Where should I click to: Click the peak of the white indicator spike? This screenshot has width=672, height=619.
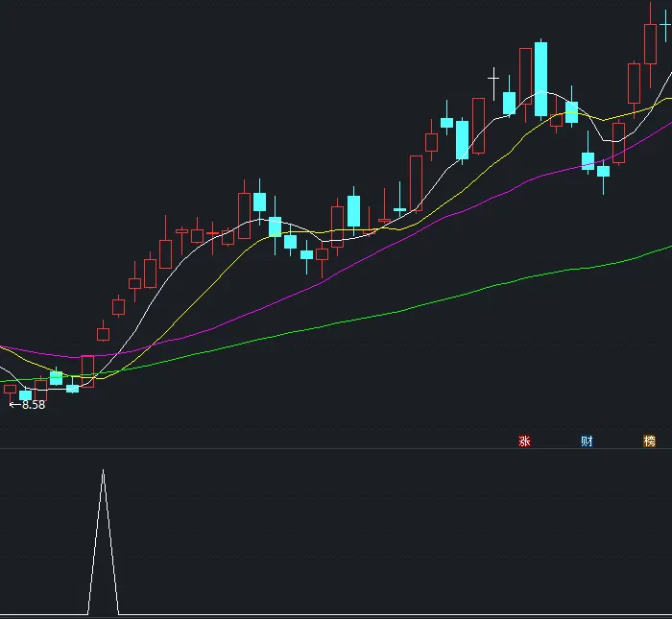coord(103,470)
